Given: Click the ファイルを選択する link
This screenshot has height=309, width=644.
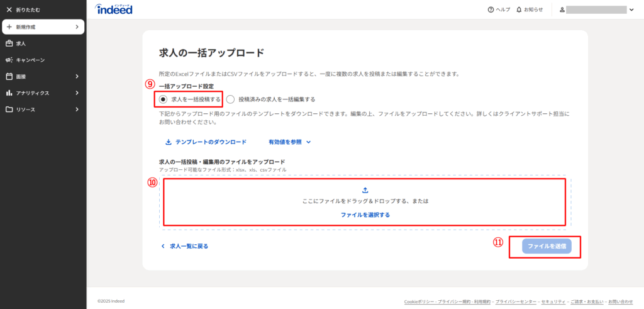Looking at the screenshot, I should pos(365,215).
